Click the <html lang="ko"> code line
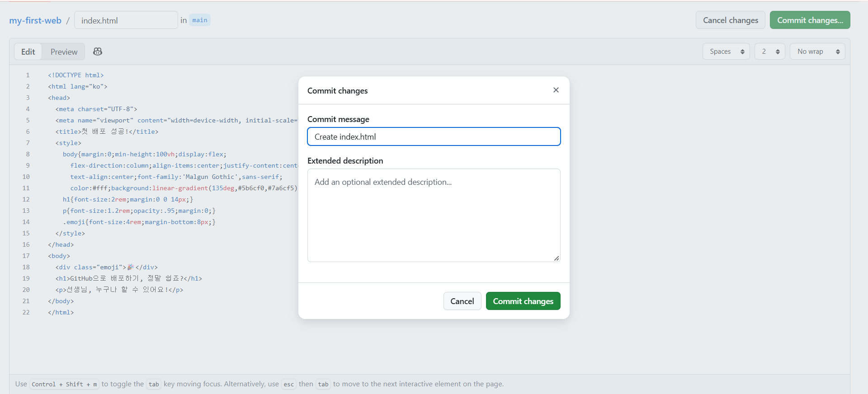 click(x=78, y=86)
